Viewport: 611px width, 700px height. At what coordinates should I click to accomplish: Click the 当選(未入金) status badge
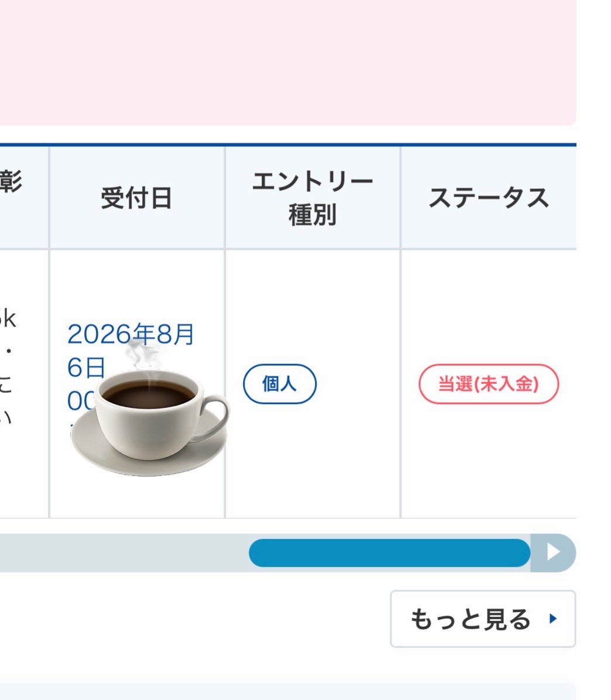[489, 384]
